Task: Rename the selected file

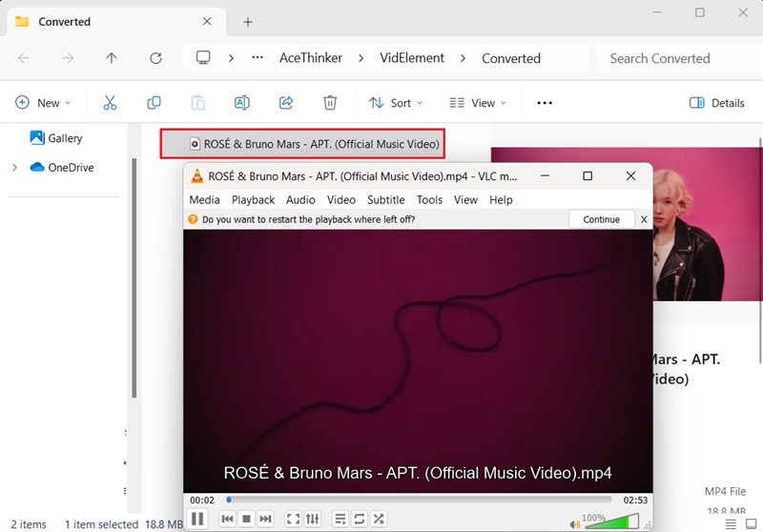Action: [x=242, y=103]
